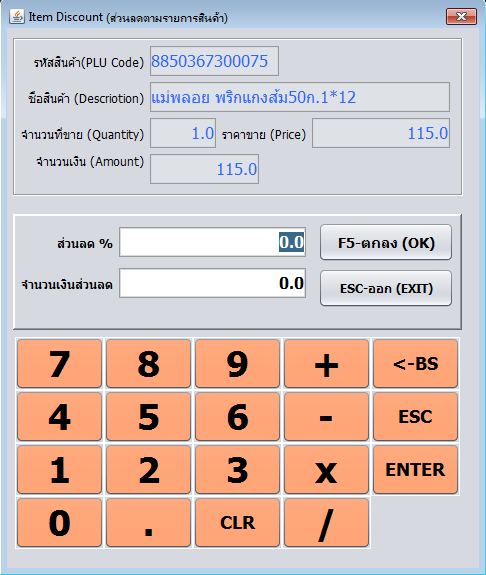Screen dimensions: 486x575
Task: Tap keypad digit 0
Action: (59, 523)
